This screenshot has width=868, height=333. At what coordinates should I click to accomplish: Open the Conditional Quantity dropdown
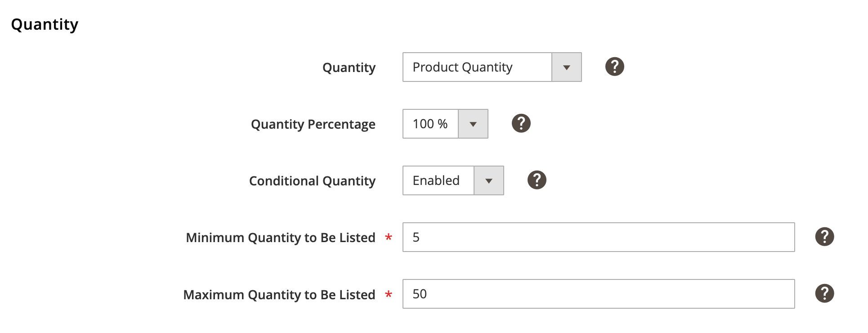point(488,180)
